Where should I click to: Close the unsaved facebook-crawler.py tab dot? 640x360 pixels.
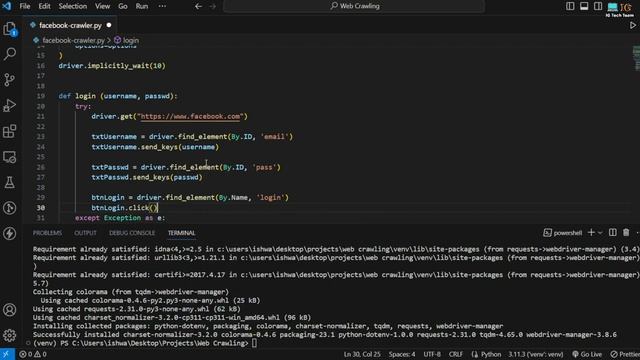pos(109,25)
